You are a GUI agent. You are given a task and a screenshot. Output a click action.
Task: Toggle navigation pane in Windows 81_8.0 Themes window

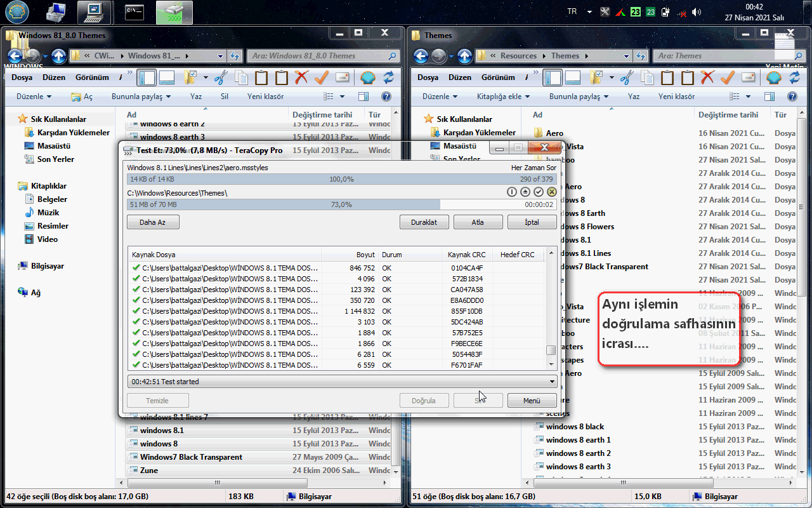coord(147,77)
